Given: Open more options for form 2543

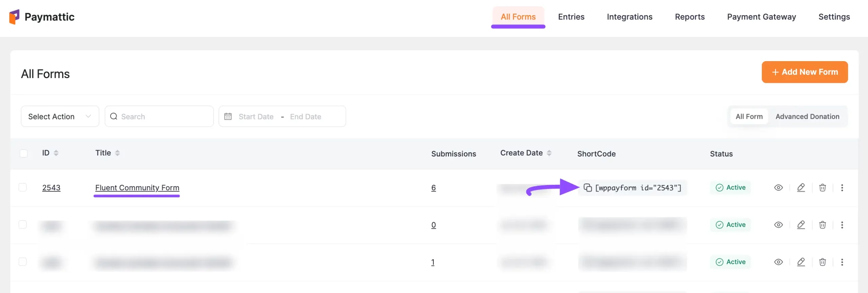Looking at the screenshot, I should [x=842, y=187].
